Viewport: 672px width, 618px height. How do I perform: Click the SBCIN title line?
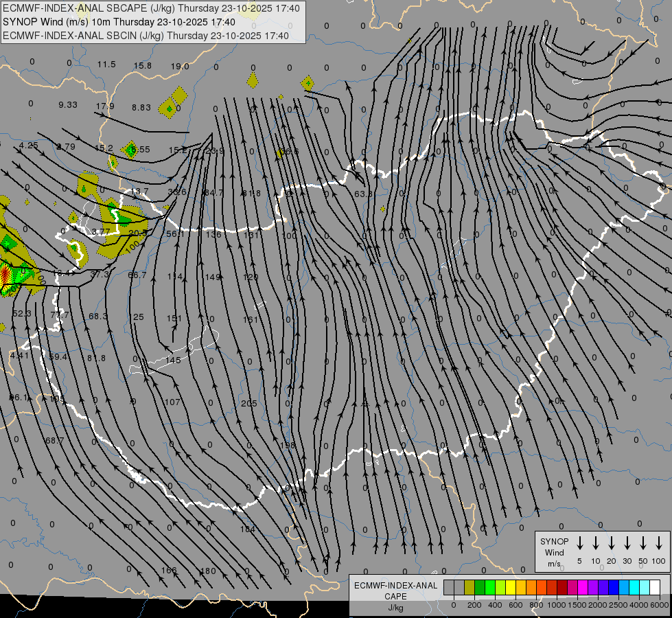pyautogui.click(x=146, y=36)
